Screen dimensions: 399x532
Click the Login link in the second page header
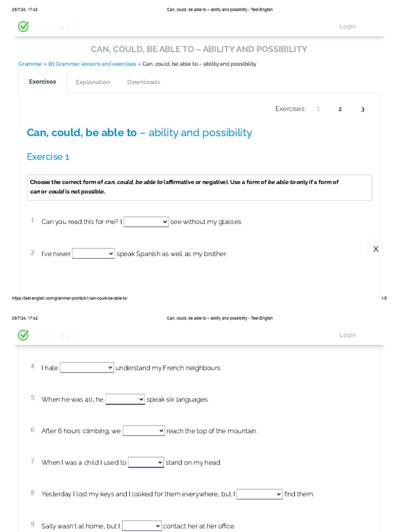348,335
